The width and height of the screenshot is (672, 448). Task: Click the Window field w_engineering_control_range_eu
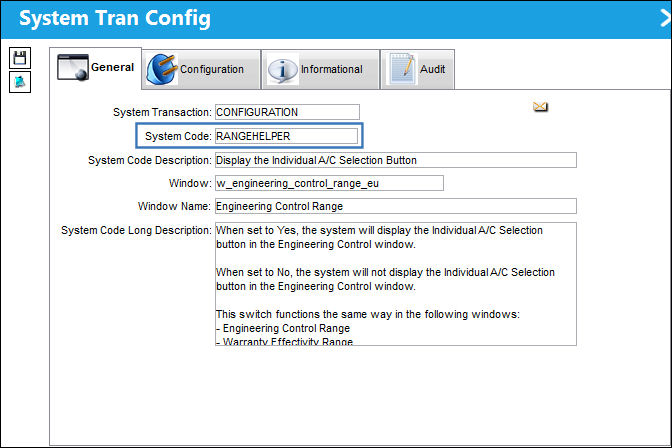[x=329, y=183]
